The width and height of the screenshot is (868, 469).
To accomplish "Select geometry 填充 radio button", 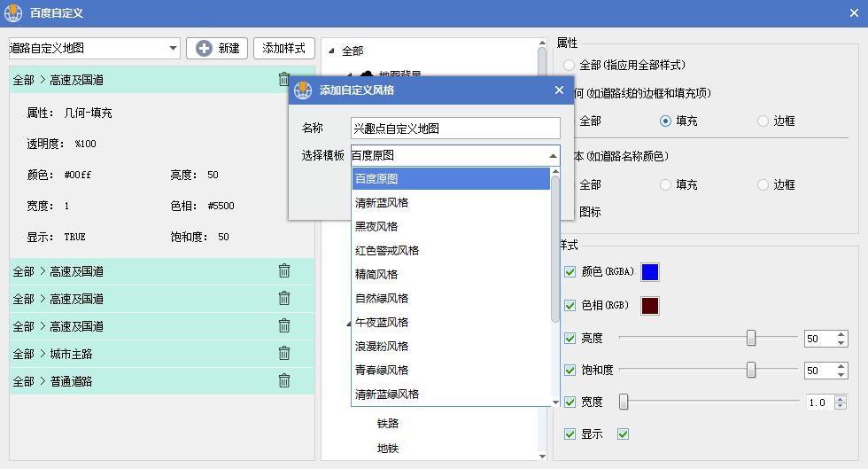I will [x=665, y=121].
